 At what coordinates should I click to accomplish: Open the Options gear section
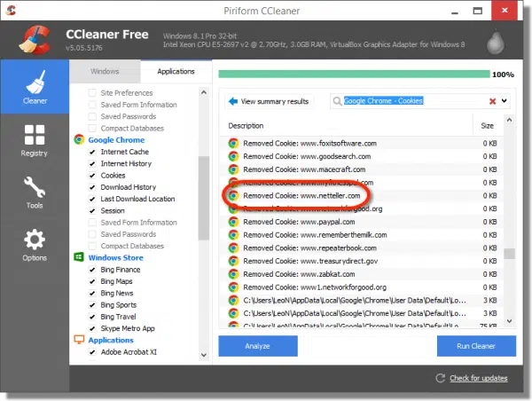(x=35, y=245)
